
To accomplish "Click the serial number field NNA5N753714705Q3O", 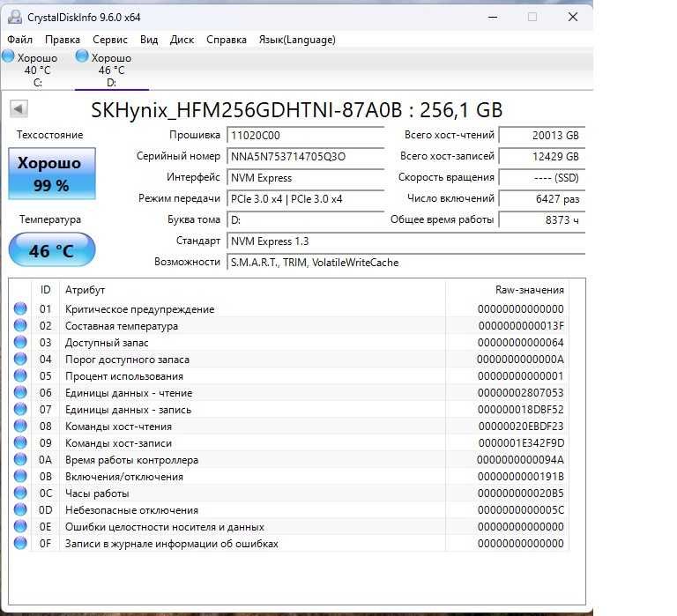I will (305, 156).
